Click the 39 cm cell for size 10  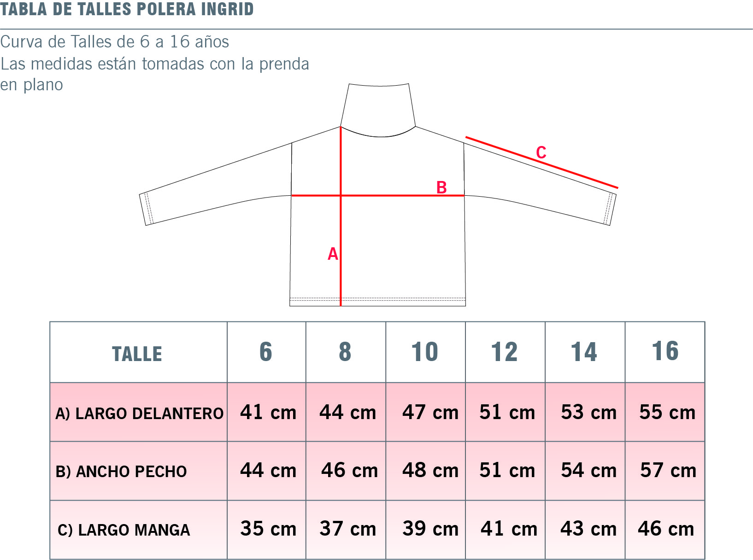430,529
